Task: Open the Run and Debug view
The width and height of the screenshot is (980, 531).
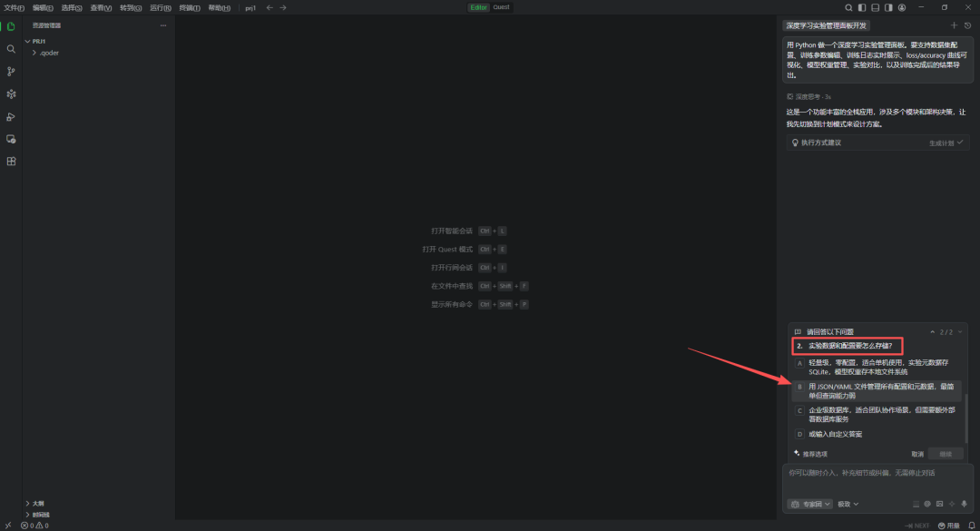Action: point(11,116)
